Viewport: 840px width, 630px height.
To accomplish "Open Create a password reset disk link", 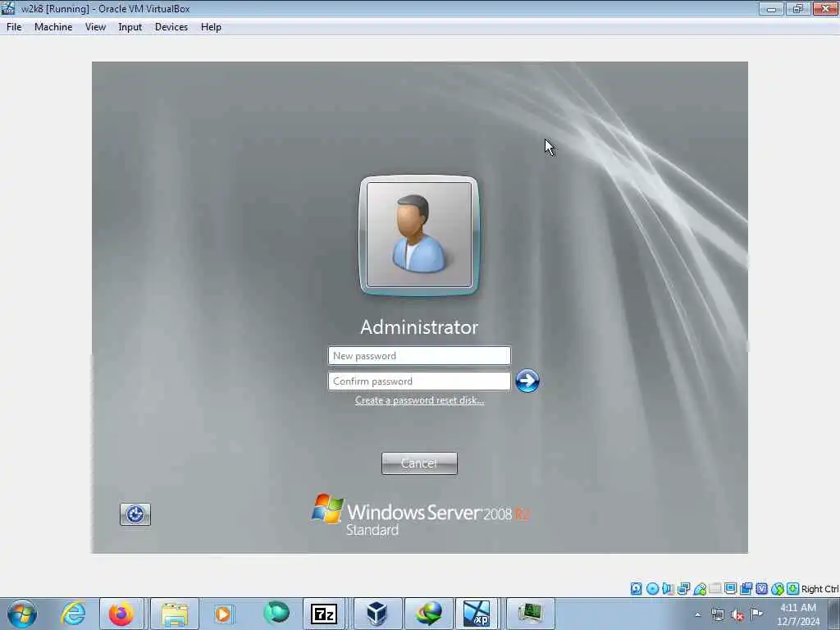I will coord(419,400).
